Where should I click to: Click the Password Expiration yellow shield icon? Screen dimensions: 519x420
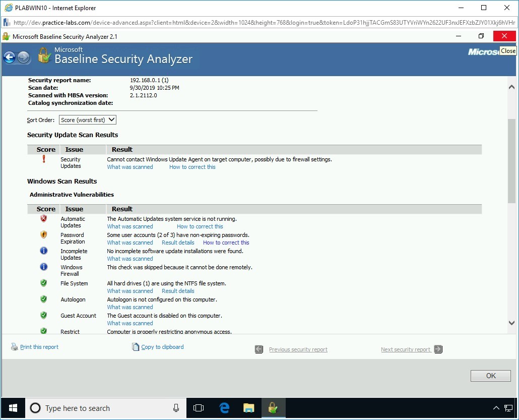pos(43,234)
